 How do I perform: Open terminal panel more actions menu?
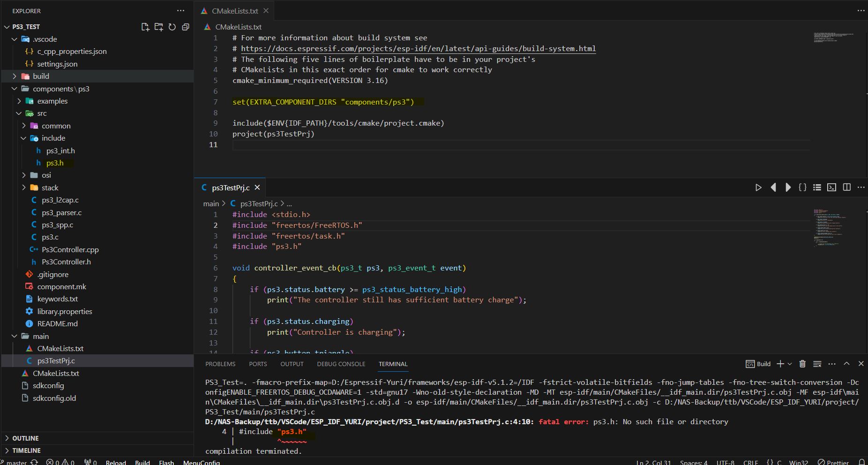tap(832, 364)
